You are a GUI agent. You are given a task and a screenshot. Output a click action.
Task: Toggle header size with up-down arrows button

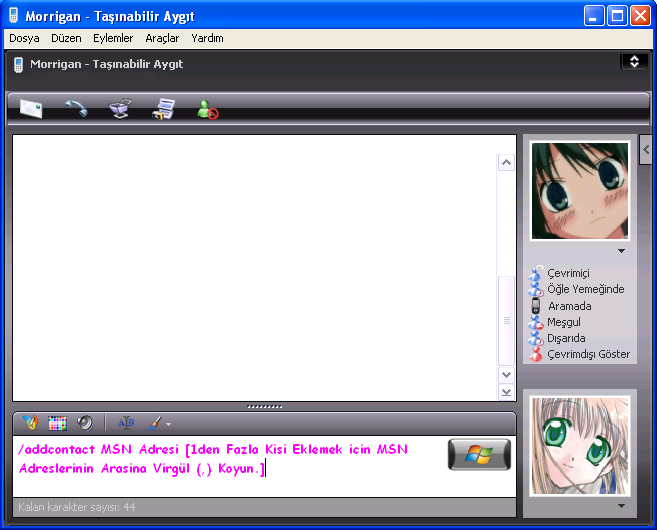tap(634, 62)
